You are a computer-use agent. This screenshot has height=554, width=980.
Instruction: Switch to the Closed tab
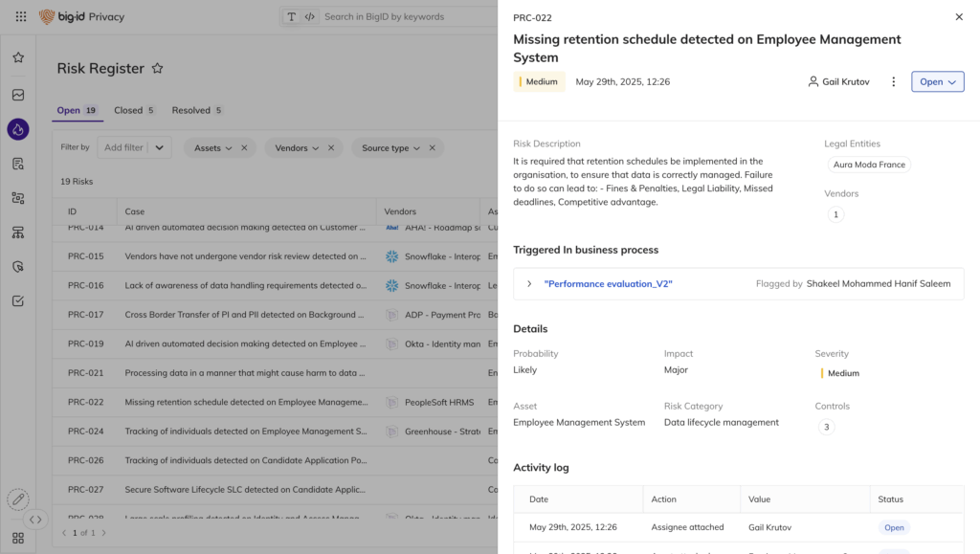[x=128, y=110]
